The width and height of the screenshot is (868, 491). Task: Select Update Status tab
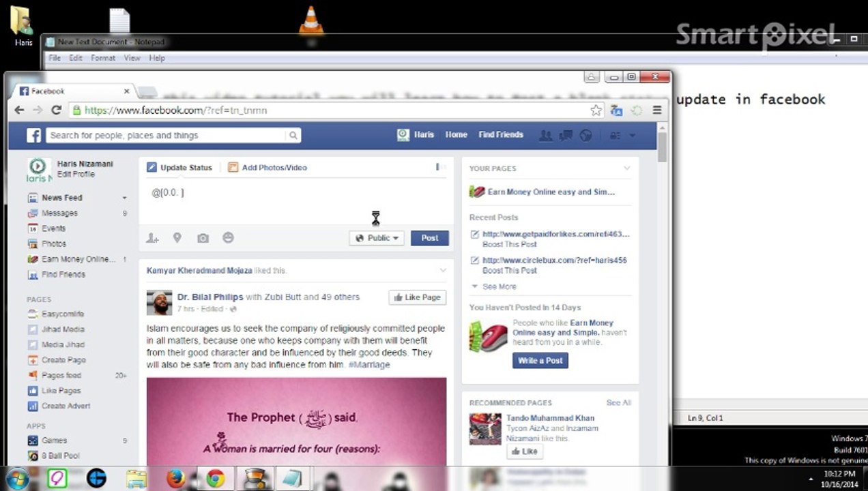(x=179, y=167)
